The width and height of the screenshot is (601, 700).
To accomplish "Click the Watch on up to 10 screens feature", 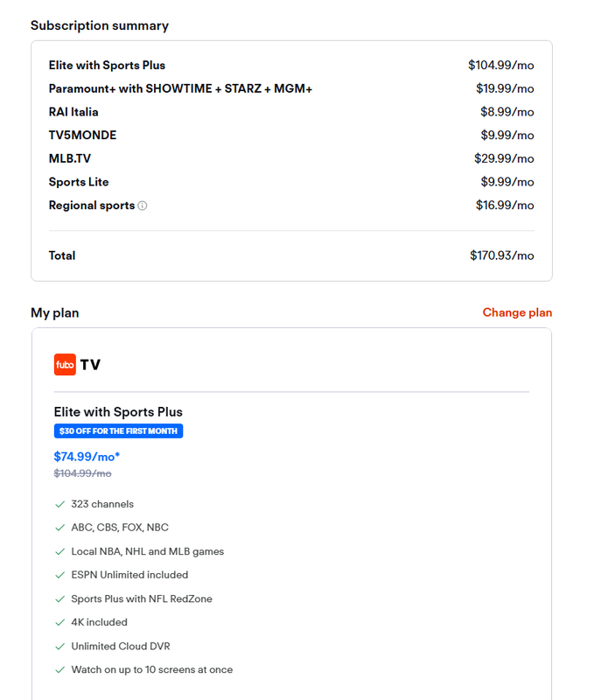I will (x=151, y=669).
